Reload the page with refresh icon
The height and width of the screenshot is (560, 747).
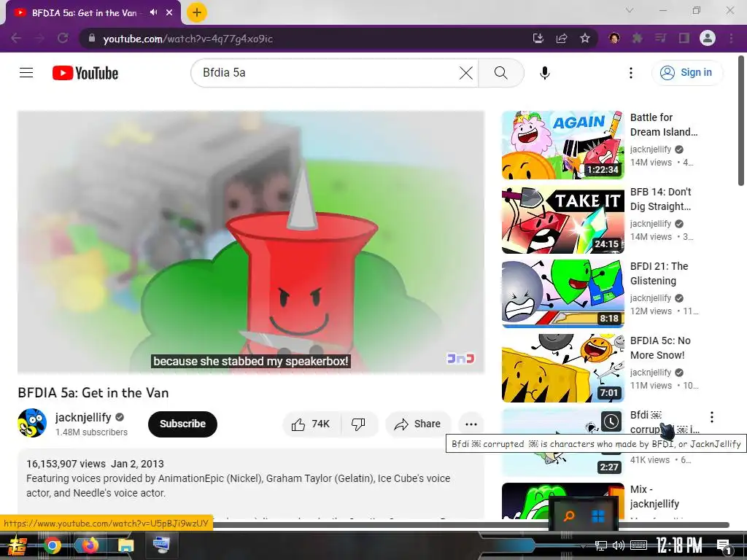click(x=63, y=38)
